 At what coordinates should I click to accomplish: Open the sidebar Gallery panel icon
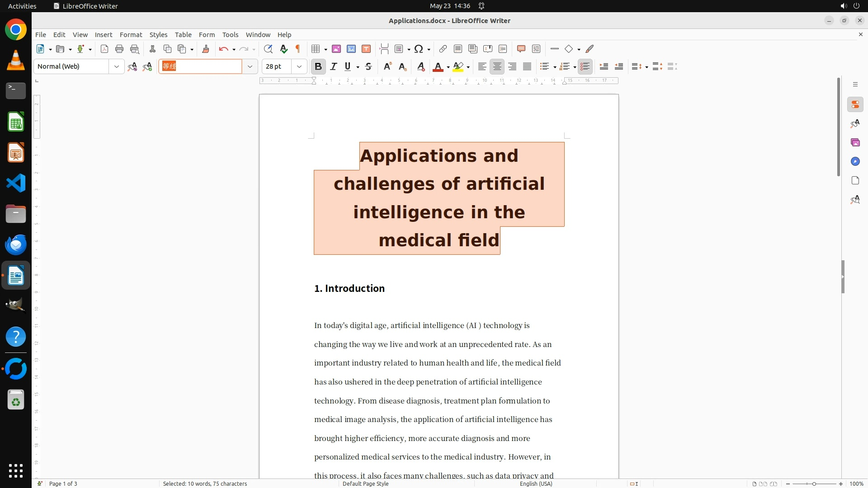tap(855, 142)
